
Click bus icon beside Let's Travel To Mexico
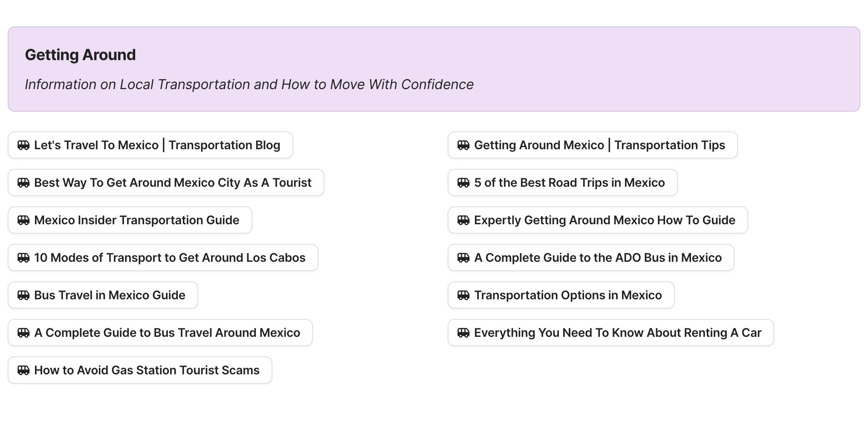point(23,145)
